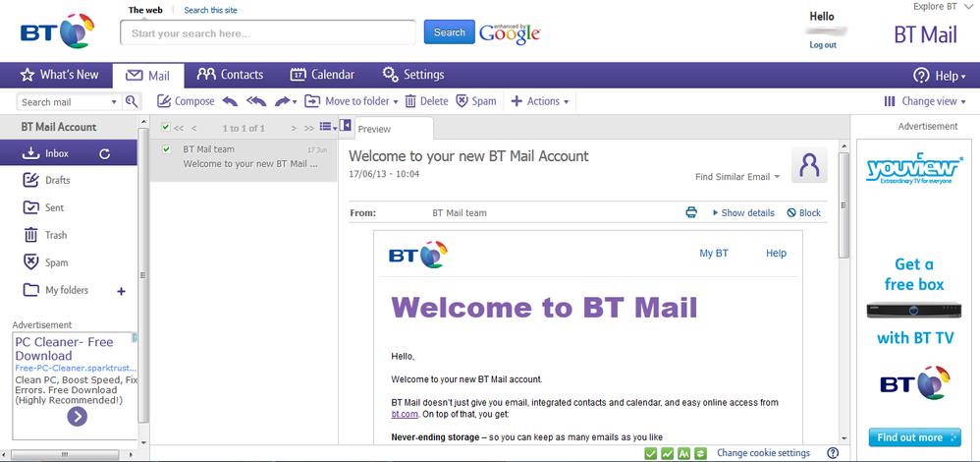Click Find out more on BT TV ad
980x462 pixels.
tap(914, 437)
